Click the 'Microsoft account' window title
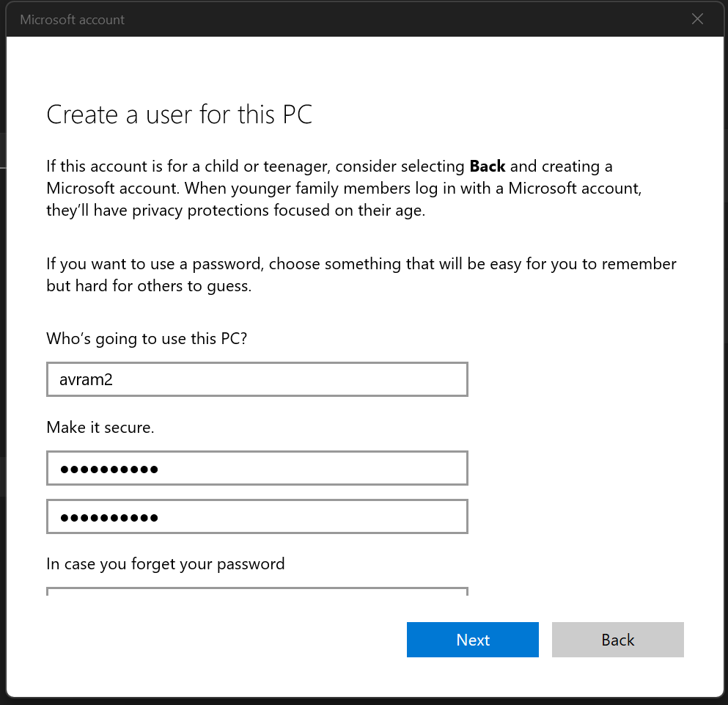Viewport: 728px width, 705px height. [x=72, y=20]
